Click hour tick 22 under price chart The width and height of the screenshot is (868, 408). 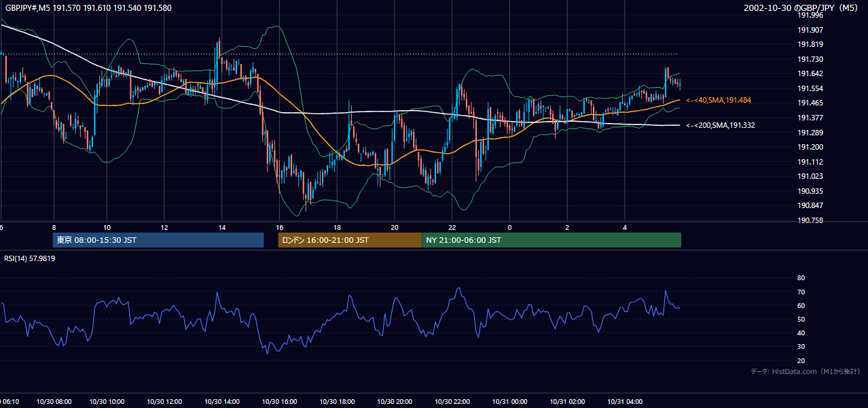[452, 227]
